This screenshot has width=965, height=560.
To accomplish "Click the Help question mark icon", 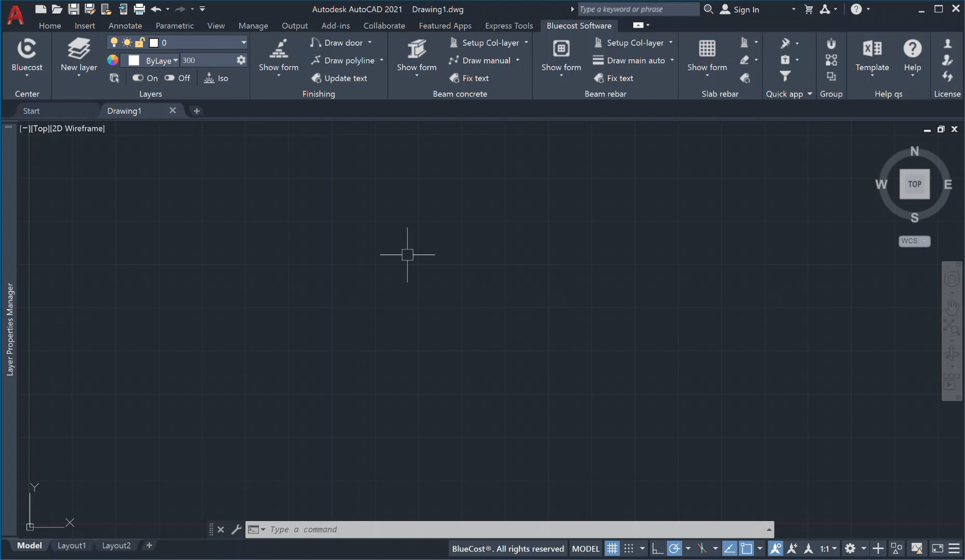I will [x=912, y=49].
